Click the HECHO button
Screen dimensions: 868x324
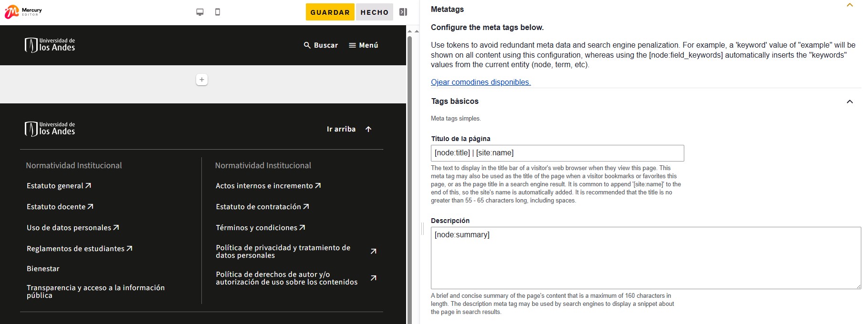(375, 12)
